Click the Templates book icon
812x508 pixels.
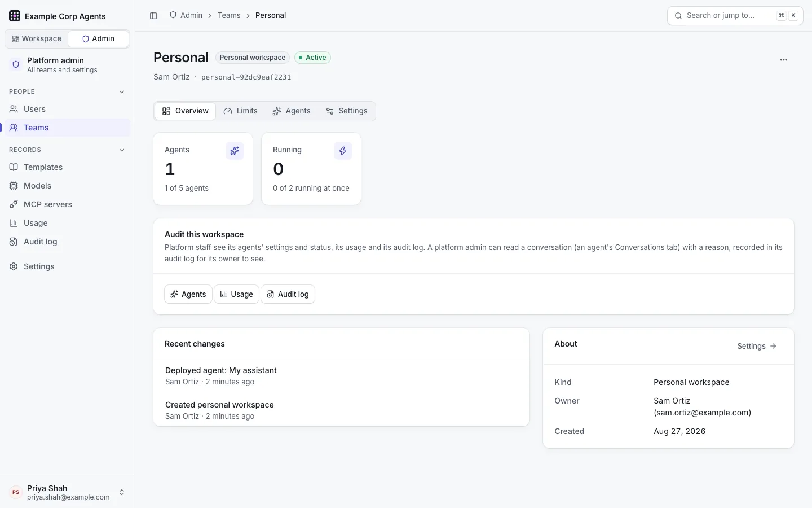[x=14, y=167]
